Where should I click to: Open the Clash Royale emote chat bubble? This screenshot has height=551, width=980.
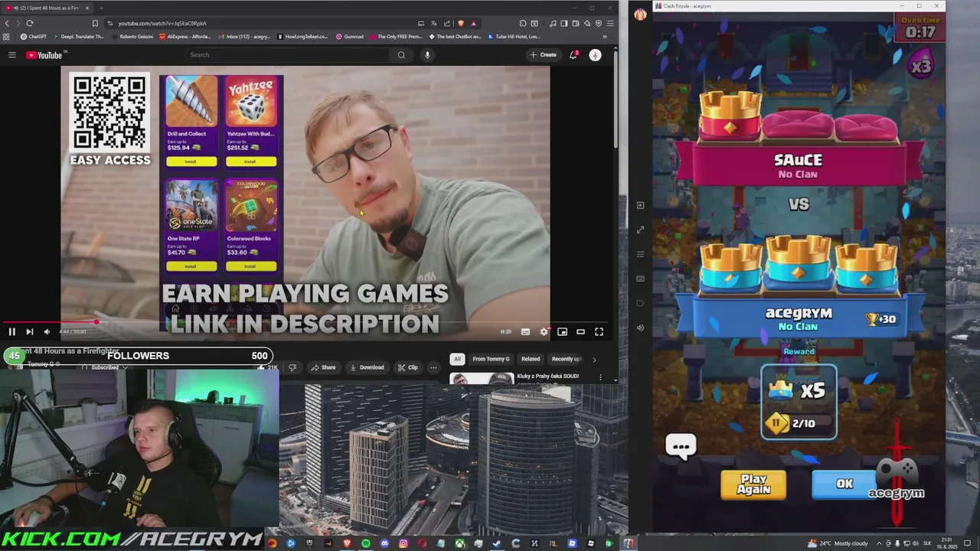tap(681, 446)
